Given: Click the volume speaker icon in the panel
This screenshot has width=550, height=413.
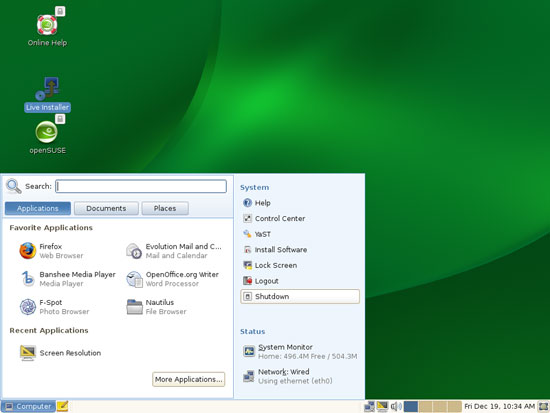Looking at the screenshot, I should pos(396,407).
